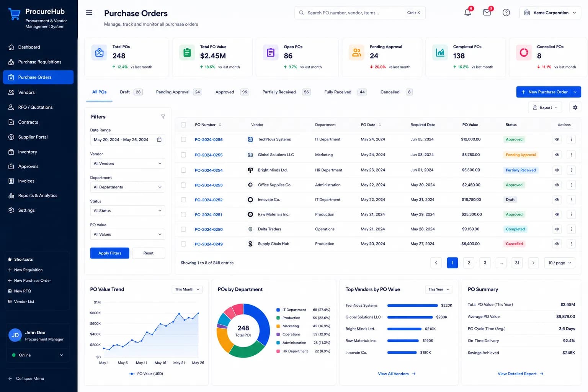This screenshot has height=392, width=588.
Task: Click the TechNova Systems vendor value bar
Action: (412, 305)
